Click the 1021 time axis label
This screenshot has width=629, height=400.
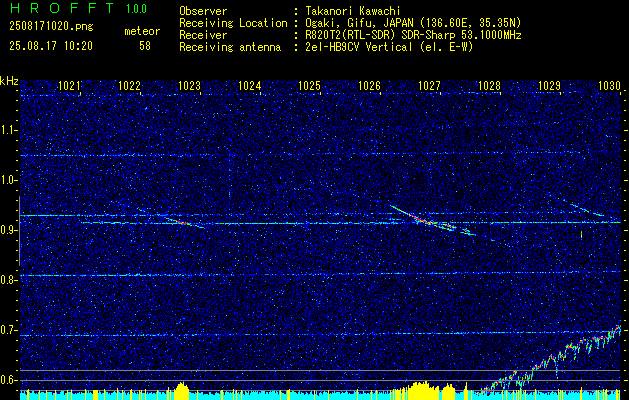tap(69, 86)
